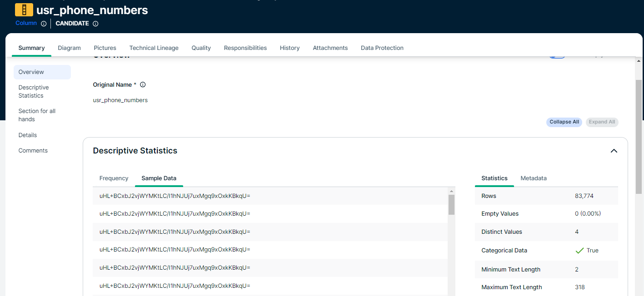Open the Technical Lineage tab
The height and width of the screenshot is (296, 644).
154,48
